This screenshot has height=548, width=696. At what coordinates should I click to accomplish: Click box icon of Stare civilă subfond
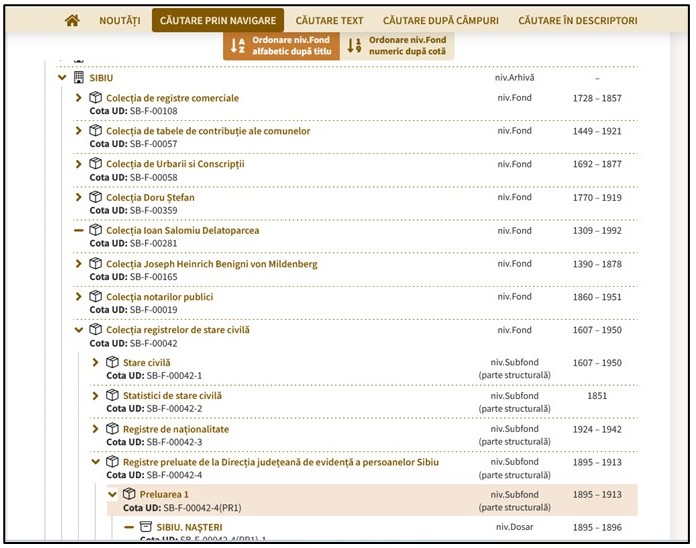pos(112,362)
